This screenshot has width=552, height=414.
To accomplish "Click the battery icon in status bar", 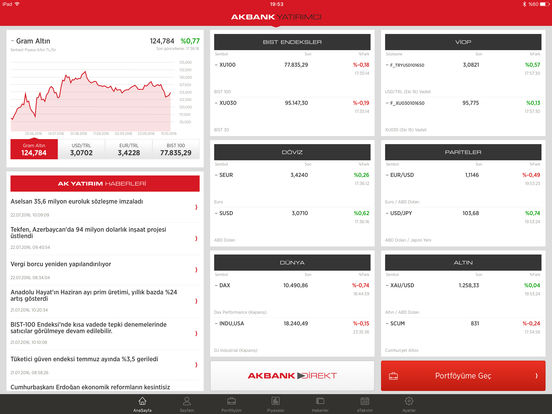I will 544,4.
